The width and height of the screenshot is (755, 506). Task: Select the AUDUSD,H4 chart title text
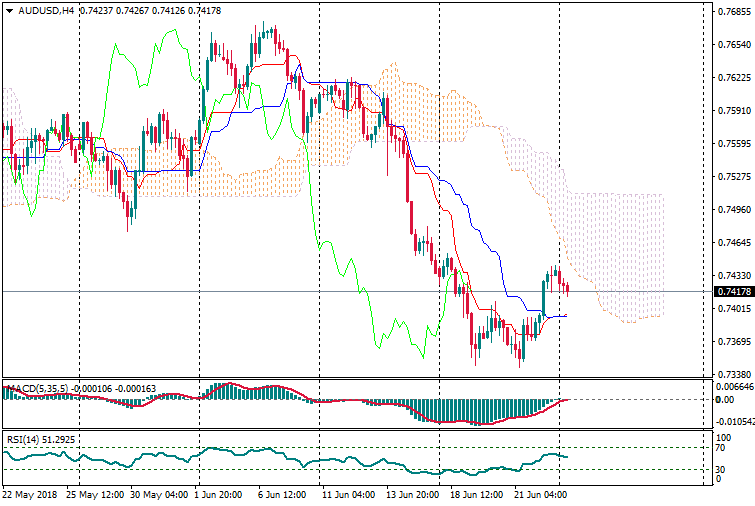point(46,11)
